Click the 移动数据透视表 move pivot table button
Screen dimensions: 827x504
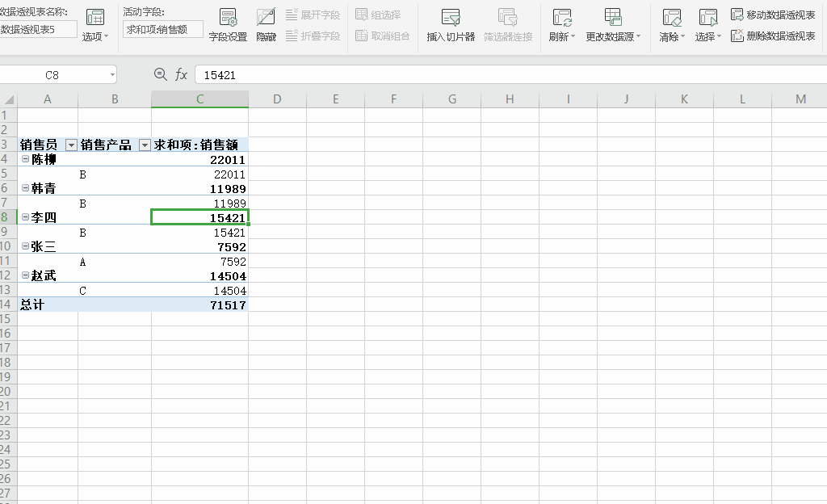(x=773, y=15)
